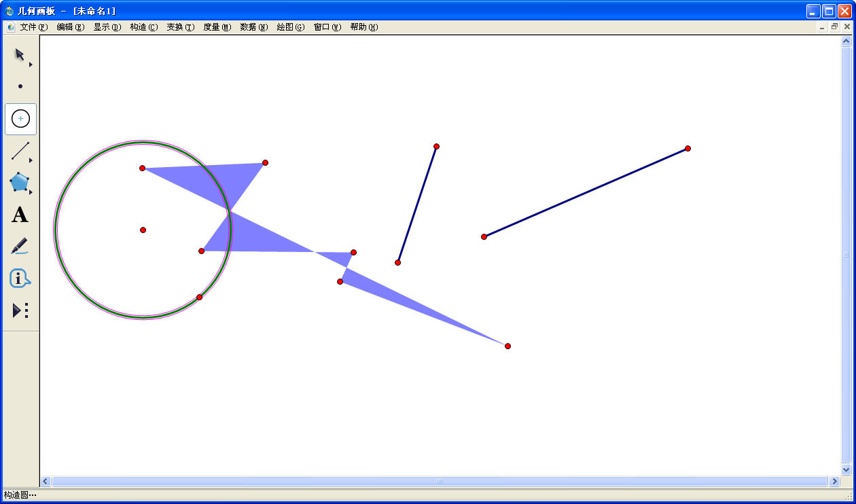Open the 构造 menu
This screenshot has height=504, width=856.
(x=143, y=27)
